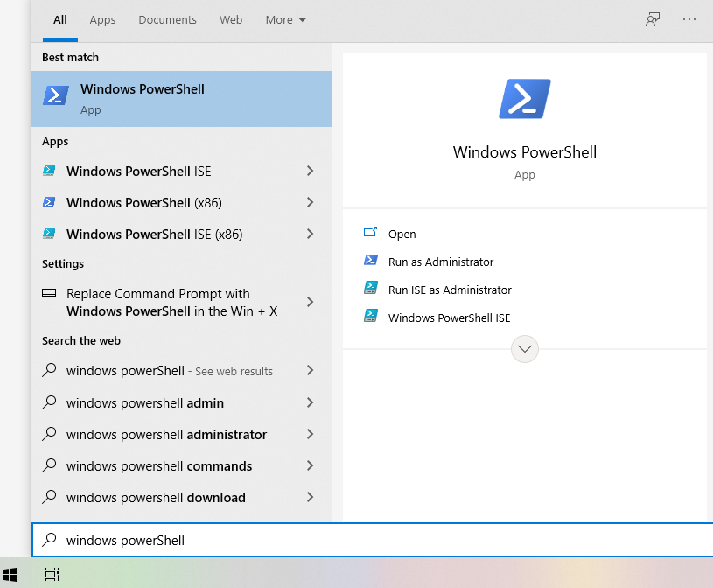Viewport: 713px width, 588px height.
Task: Click the Open action icon
Action: [x=371, y=234]
